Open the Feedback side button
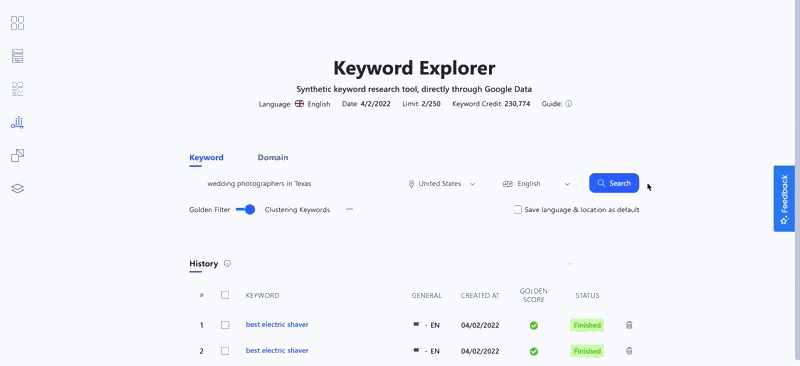 click(x=784, y=199)
